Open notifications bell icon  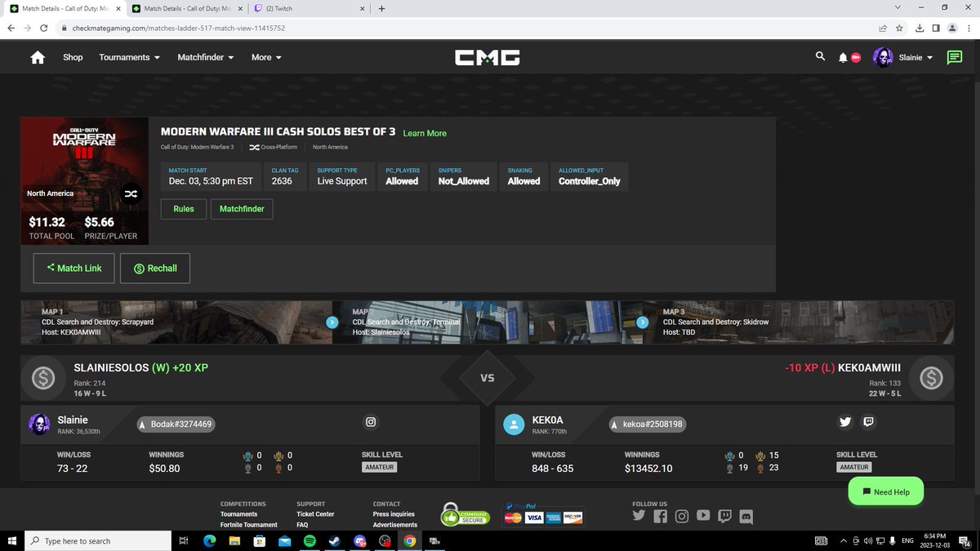click(844, 58)
